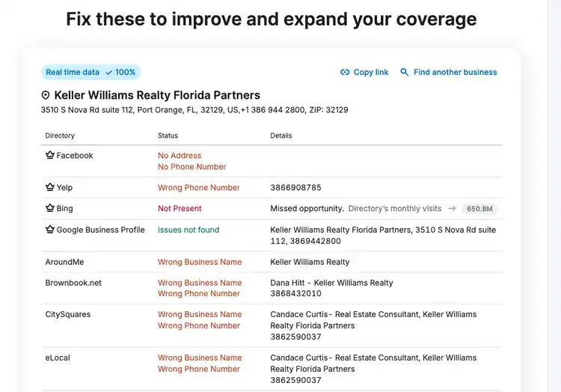Click the Candace Curtis detail in CitySquares row
Screen dimensions: 561x392
point(373,319)
